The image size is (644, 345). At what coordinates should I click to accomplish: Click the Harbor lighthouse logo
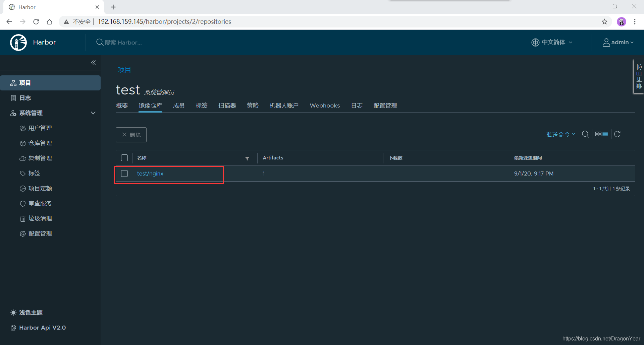tap(18, 43)
